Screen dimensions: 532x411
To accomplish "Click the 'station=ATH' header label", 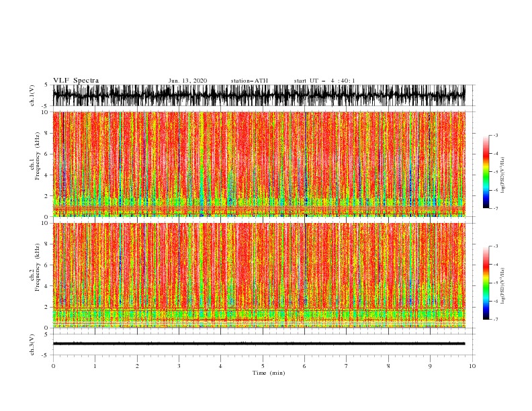I will point(249,81).
